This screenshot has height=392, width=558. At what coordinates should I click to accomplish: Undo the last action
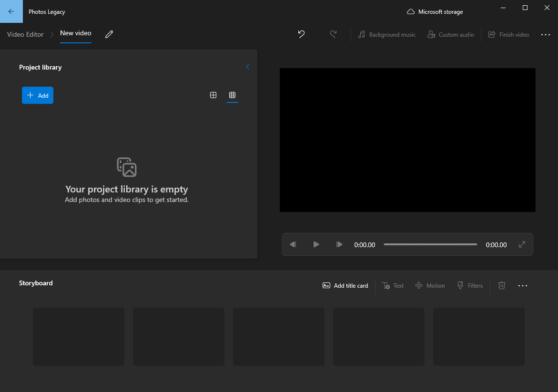pyautogui.click(x=302, y=34)
